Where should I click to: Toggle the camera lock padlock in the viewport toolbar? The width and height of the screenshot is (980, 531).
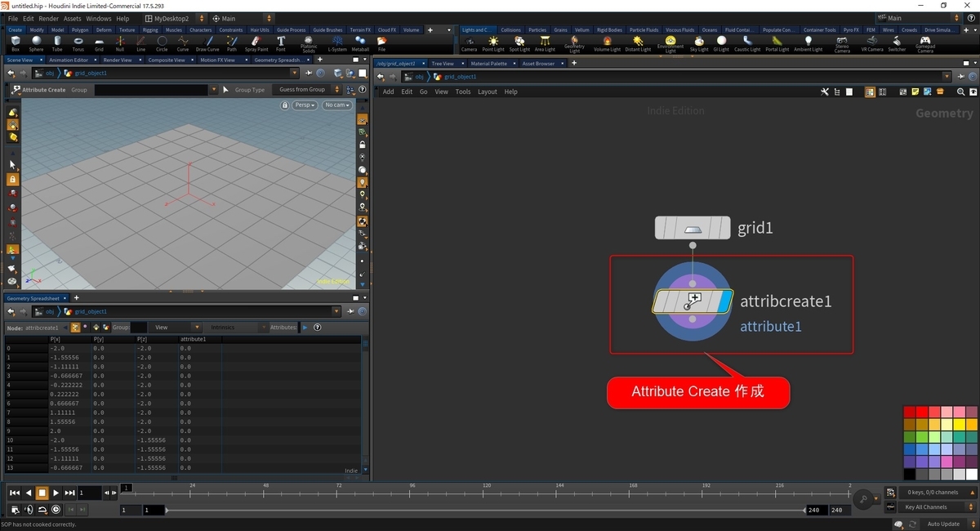tap(285, 105)
